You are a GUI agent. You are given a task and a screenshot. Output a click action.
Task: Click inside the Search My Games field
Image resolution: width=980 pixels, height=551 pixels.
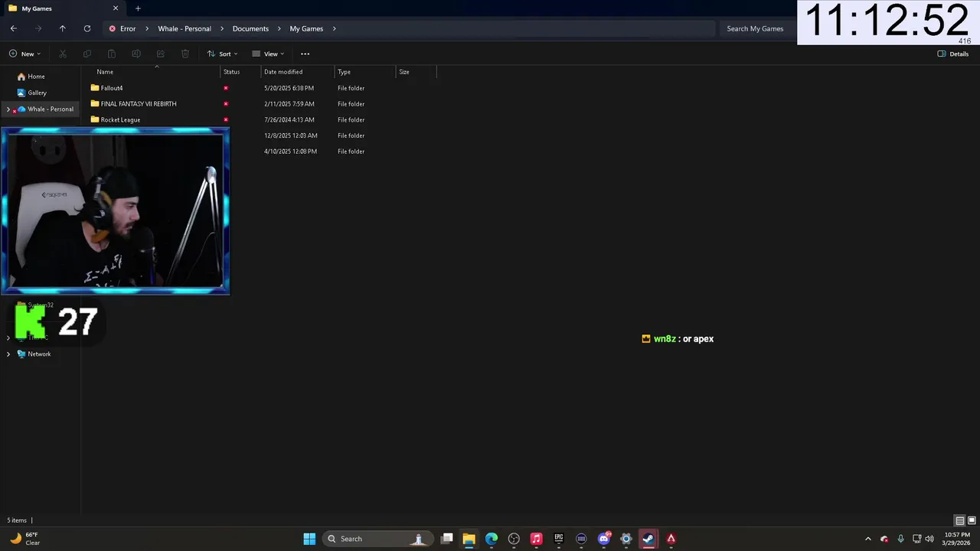pyautogui.click(x=756, y=28)
